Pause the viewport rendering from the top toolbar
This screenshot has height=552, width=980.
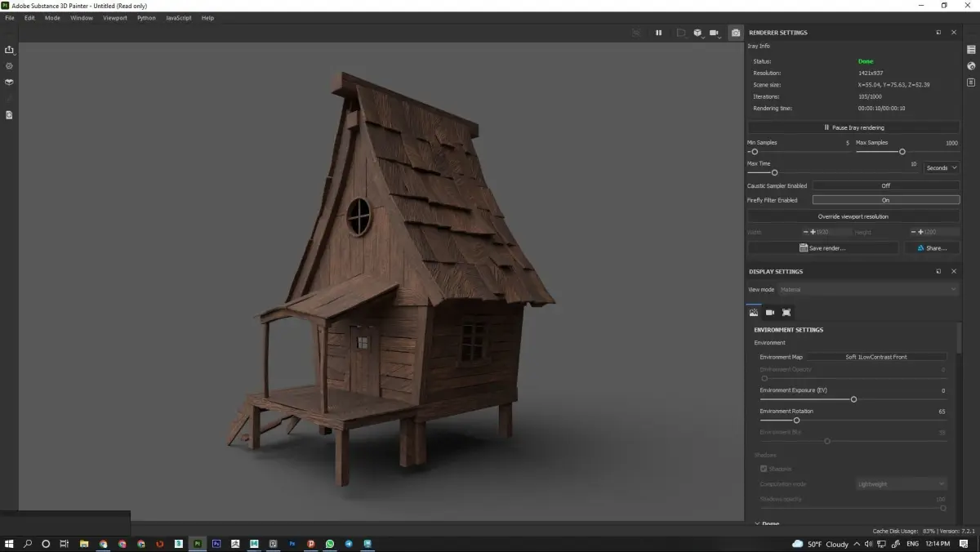point(658,33)
